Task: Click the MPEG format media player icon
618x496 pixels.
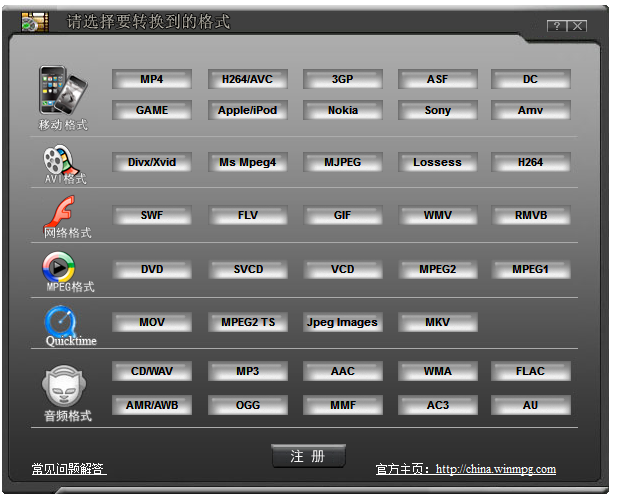Action: (x=58, y=267)
